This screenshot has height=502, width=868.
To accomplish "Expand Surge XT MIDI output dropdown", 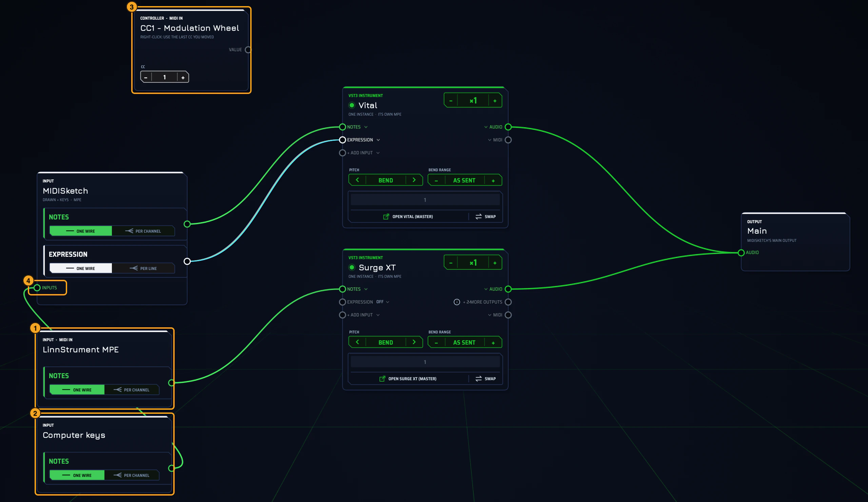I will [490, 315].
